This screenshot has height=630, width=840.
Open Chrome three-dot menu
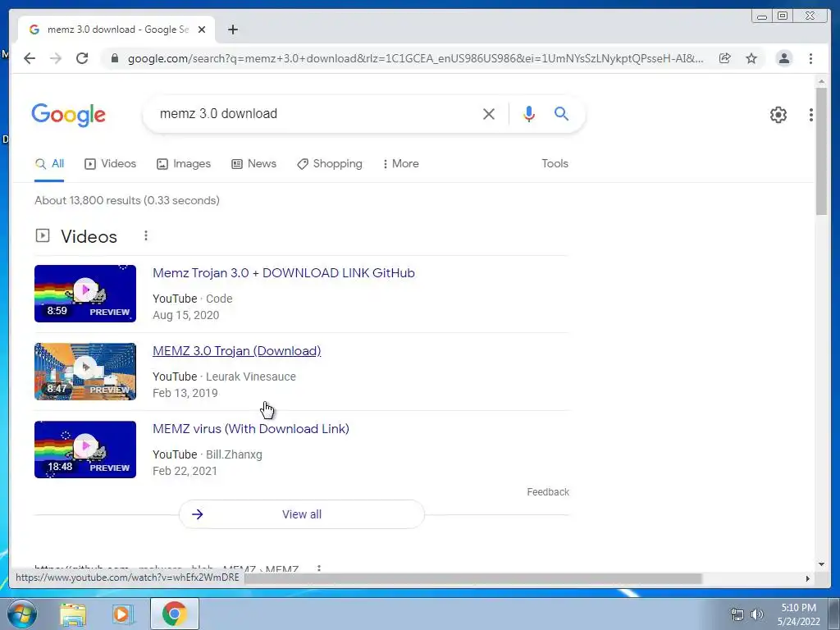(810, 58)
